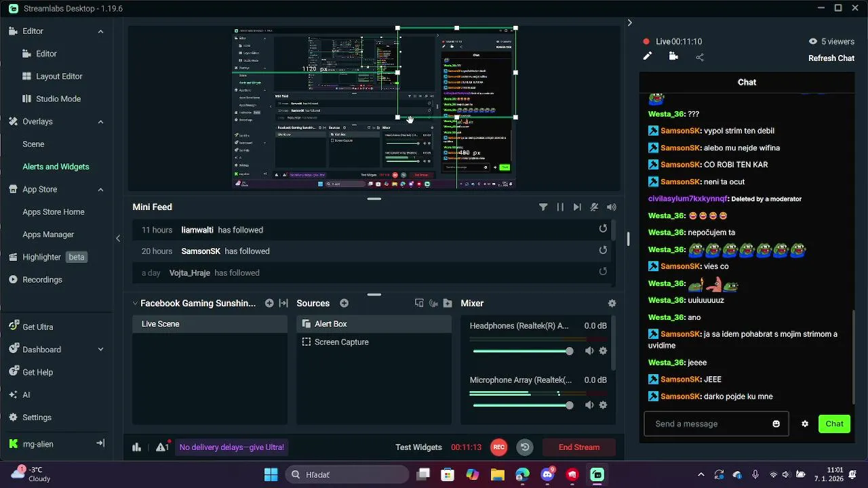Select the Alert Box source

pos(374,324)
